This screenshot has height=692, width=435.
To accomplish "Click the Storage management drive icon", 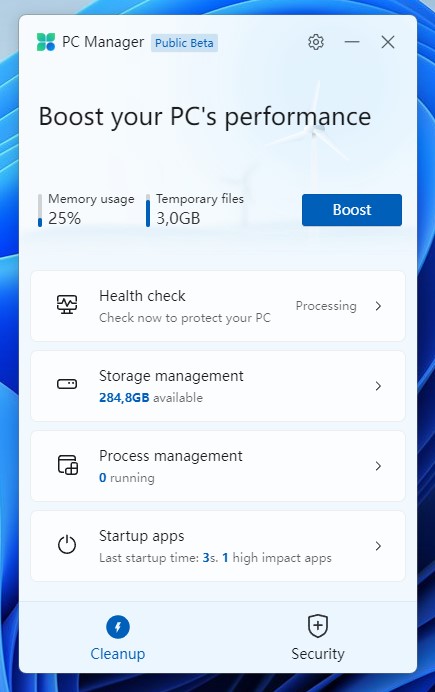I will pyautogui.click(x=67, y=384).
